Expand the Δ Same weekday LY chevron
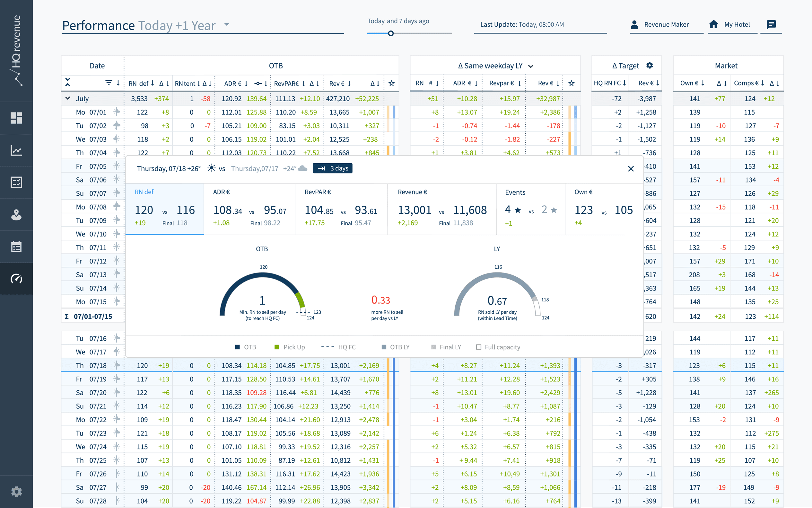Screen dimensions: 812x508 tap(531, 66)
